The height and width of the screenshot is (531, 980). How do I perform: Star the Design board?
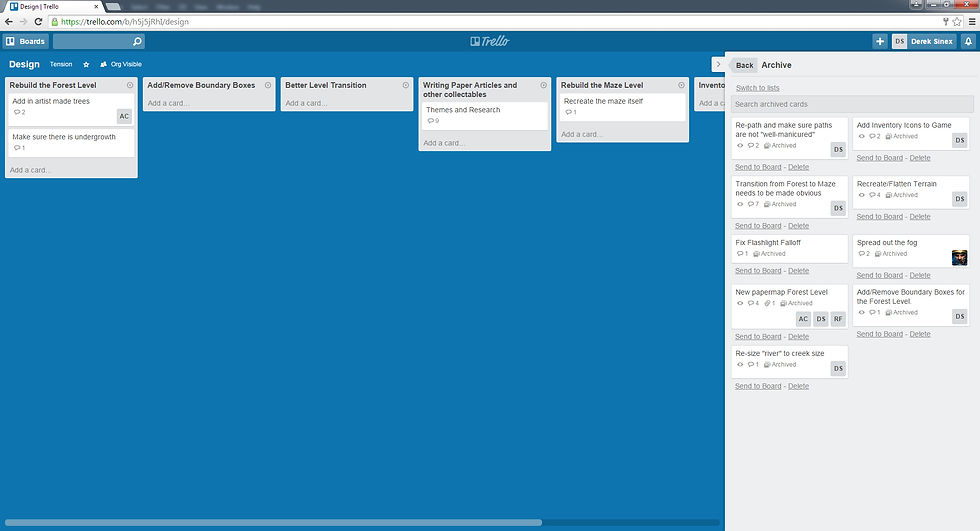(x=86, y=64)
